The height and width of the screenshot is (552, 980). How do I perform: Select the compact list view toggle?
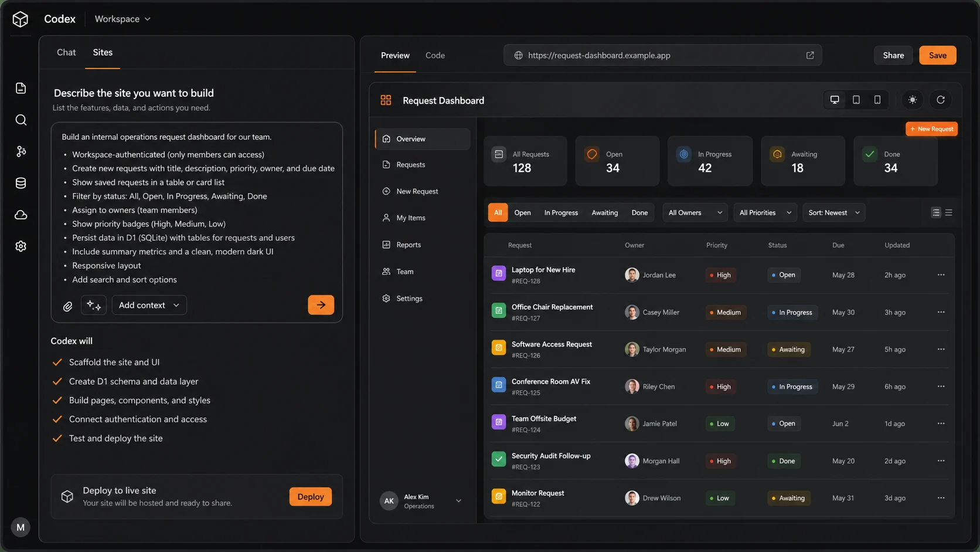tap(949, 213)
